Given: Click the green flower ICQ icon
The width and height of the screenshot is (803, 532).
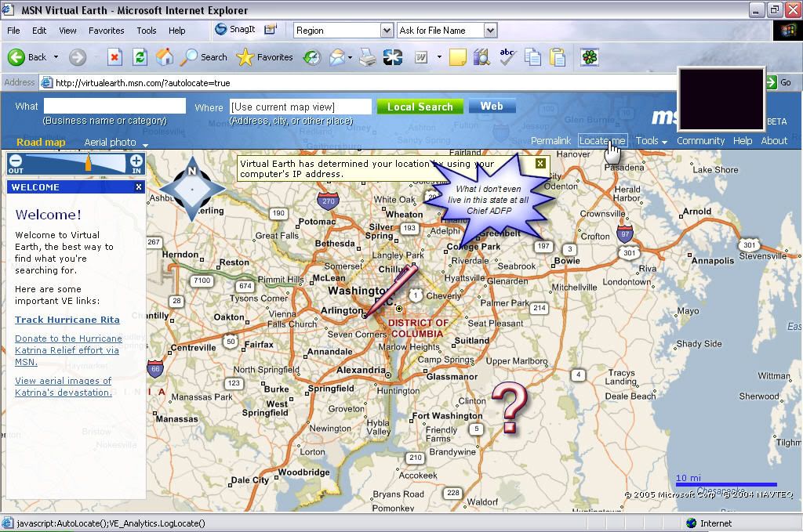Looking at the screenshot, I should point(590,57).
